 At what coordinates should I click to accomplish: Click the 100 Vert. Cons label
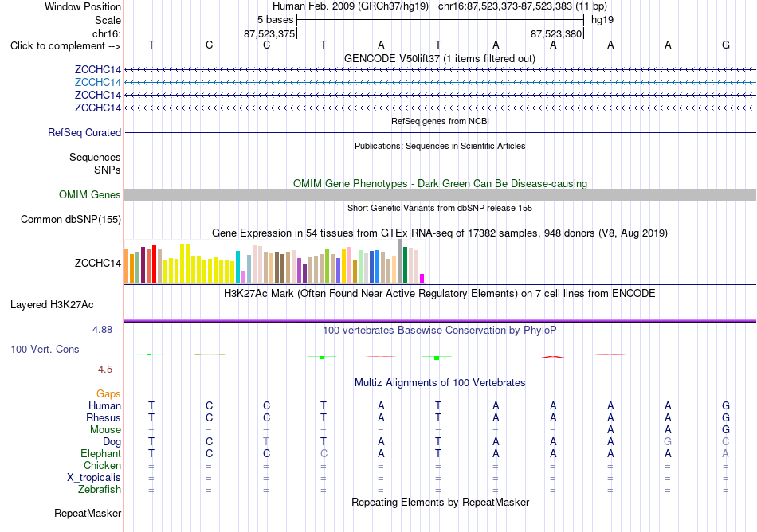[45, 349]
